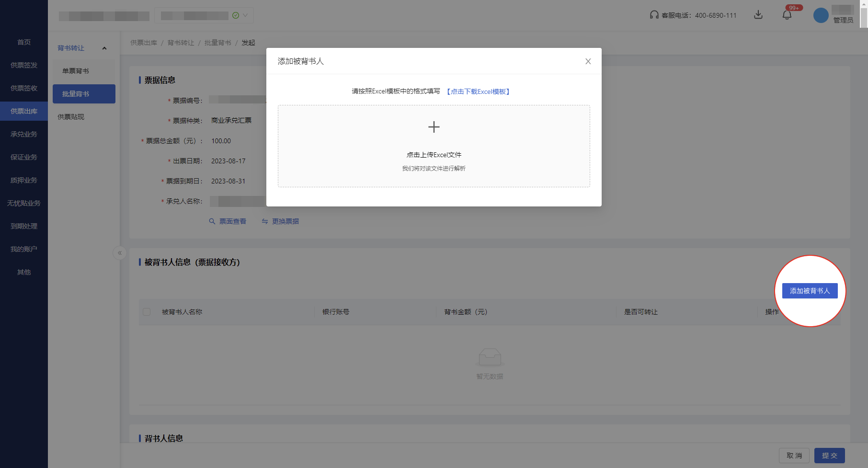Close the 添加被背书人 dialog
This screenshot has width=868, height=468.
click(x=588, y=61)
